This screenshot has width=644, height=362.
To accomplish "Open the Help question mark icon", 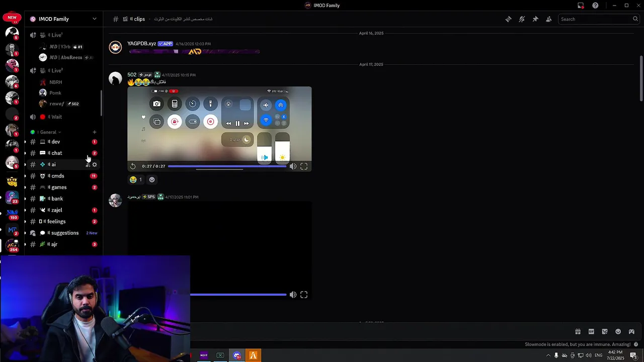I will tap(595, 6).
